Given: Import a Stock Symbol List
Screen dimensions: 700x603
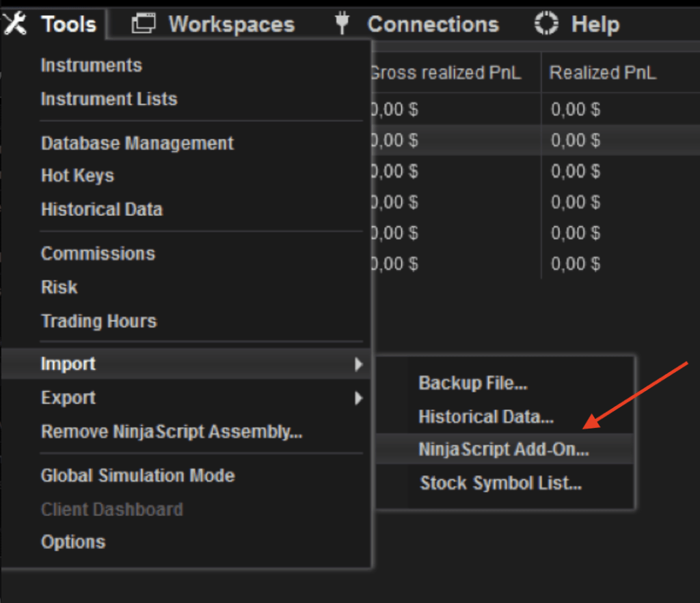Looking at the screenshot, I should point(500,483).
